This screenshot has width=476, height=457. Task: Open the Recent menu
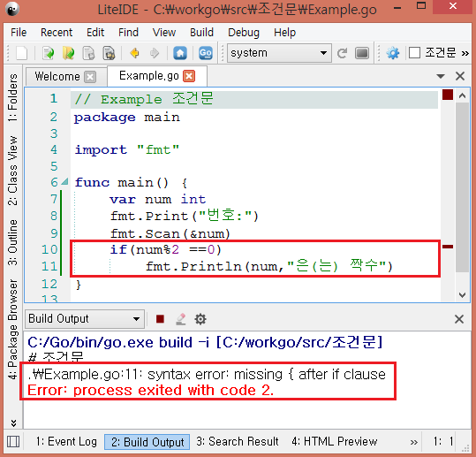tap(57, 32)
